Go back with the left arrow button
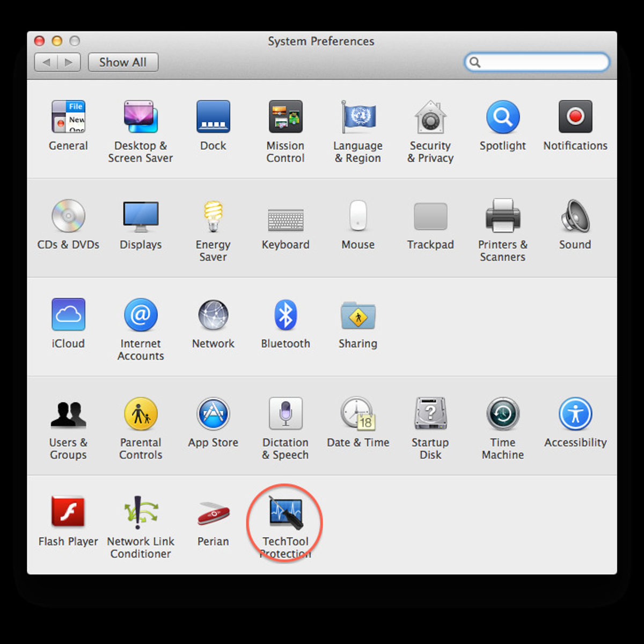 (x=46, y=62)
